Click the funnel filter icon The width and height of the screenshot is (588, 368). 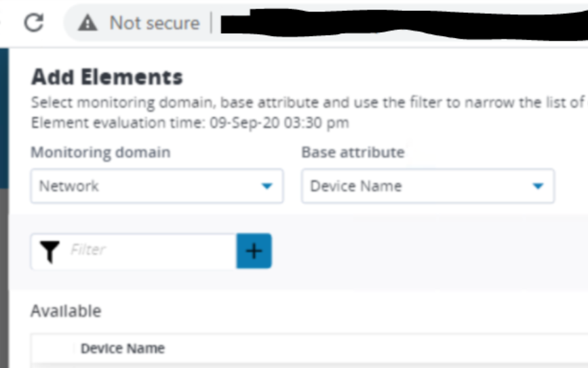click(x=50, y=251)
